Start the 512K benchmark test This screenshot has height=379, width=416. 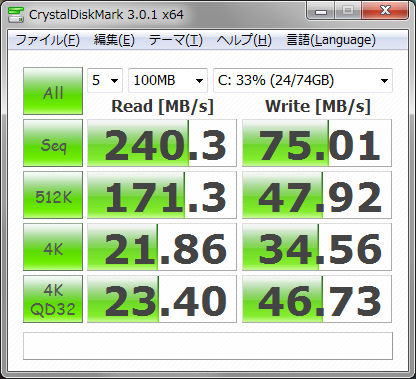[x=53, y=195]
